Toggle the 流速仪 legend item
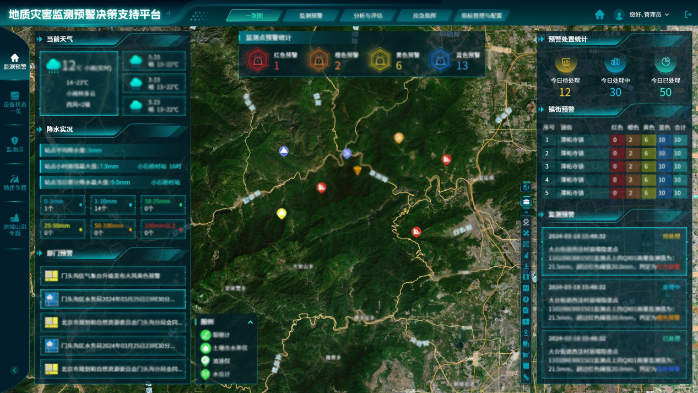The width and height of the screenshot is (698, 393). [215, 361]
